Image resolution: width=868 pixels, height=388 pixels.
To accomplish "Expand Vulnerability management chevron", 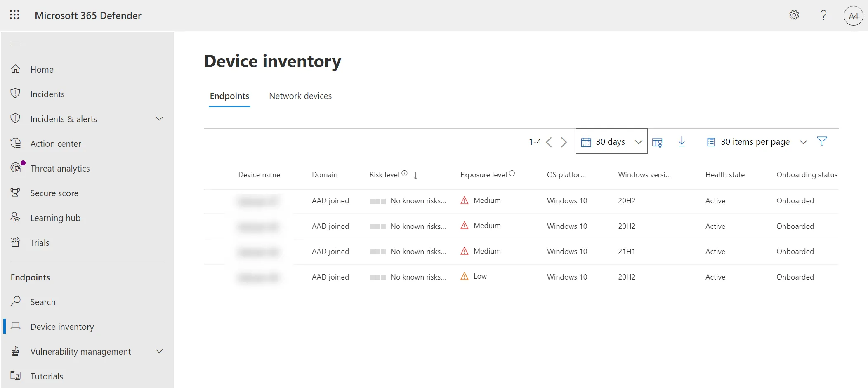I will (x=159, y=351).
